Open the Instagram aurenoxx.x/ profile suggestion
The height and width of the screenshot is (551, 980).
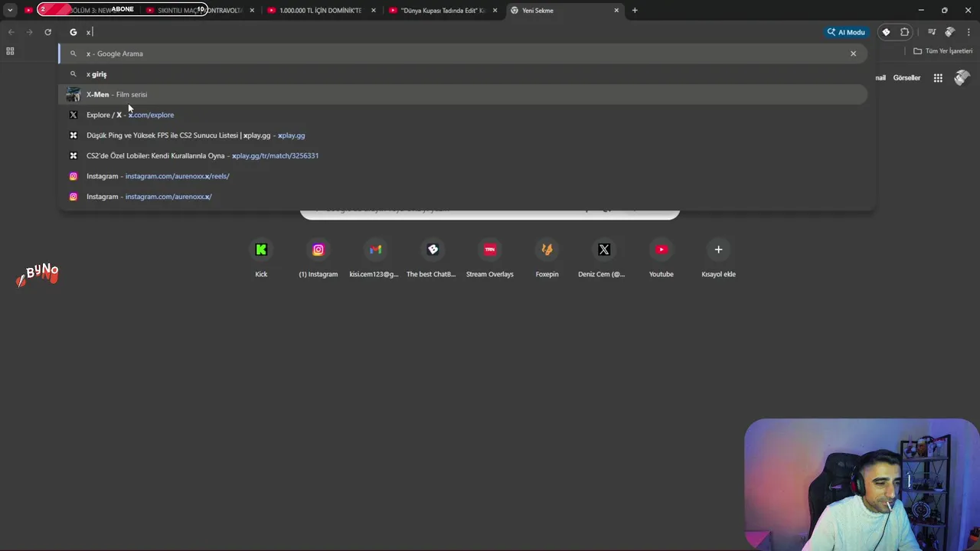pyautogui.click(x=462, y=197)
